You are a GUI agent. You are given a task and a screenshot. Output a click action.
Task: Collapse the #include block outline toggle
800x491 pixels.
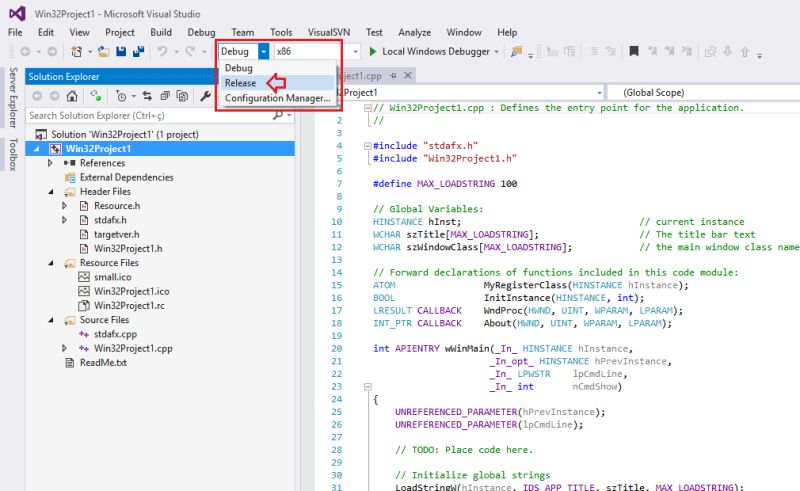click(x=367, y=146)
